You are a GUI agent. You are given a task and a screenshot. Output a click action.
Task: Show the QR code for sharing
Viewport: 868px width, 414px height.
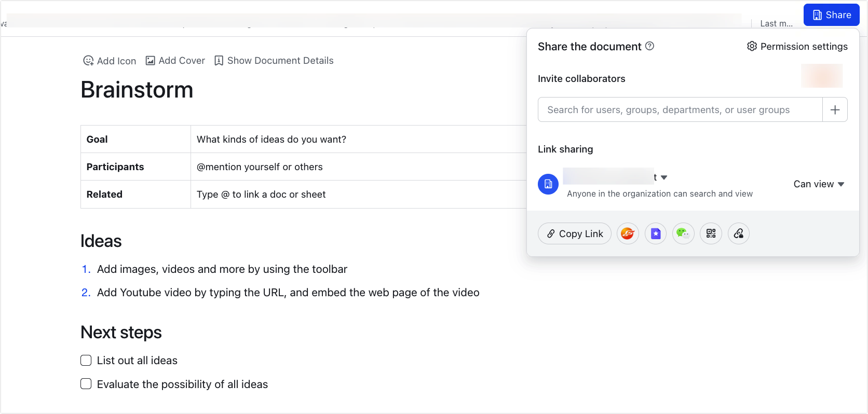pyautogui.click(x=711, y=233)
